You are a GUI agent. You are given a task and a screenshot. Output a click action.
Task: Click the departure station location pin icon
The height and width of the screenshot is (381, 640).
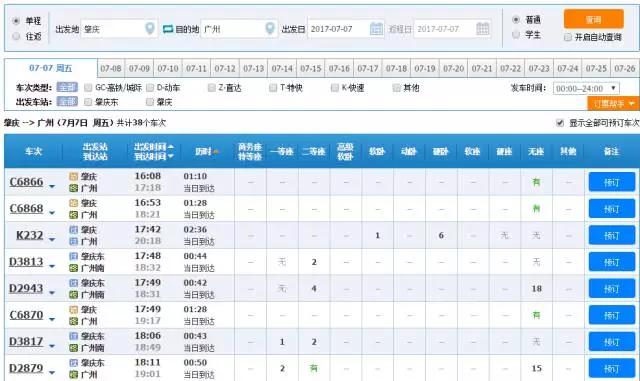150,28
